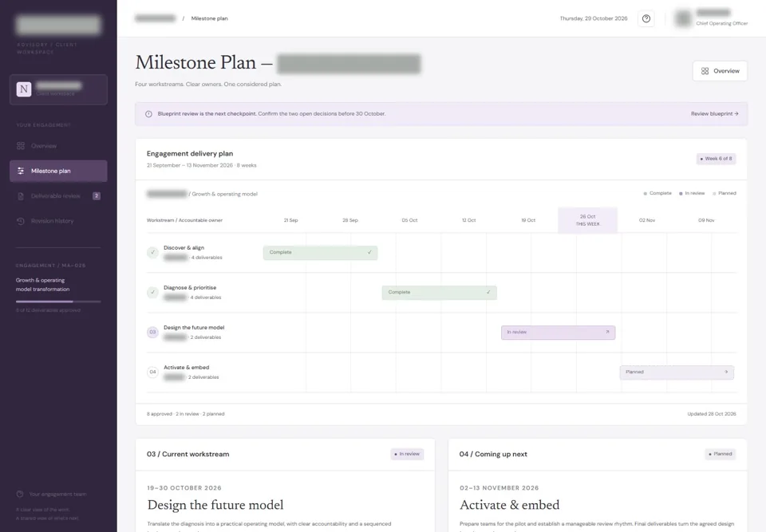Image resolution: width=766 pixels, height=532 pixels.
Task: Select the 26 Oct THIS WEEK column header
Action: coord(587,220)
